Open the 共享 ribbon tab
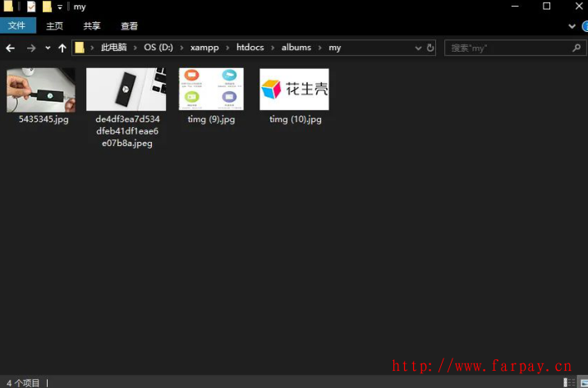Viewport: 588px width, 388px height. (92, 26)
